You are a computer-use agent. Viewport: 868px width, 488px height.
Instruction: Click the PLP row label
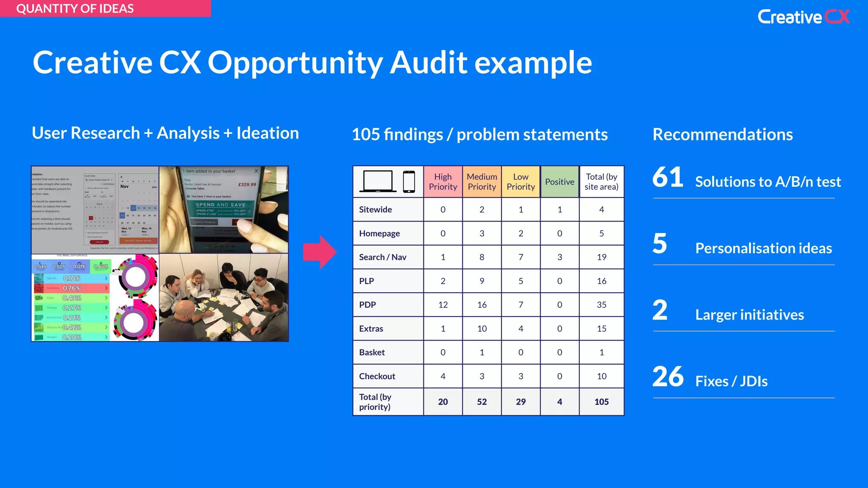pyautogui.click(x=367, y=281)
